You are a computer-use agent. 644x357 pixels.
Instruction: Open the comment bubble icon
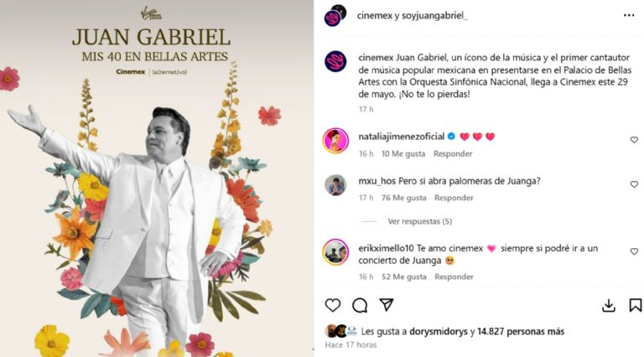(360, 305)
